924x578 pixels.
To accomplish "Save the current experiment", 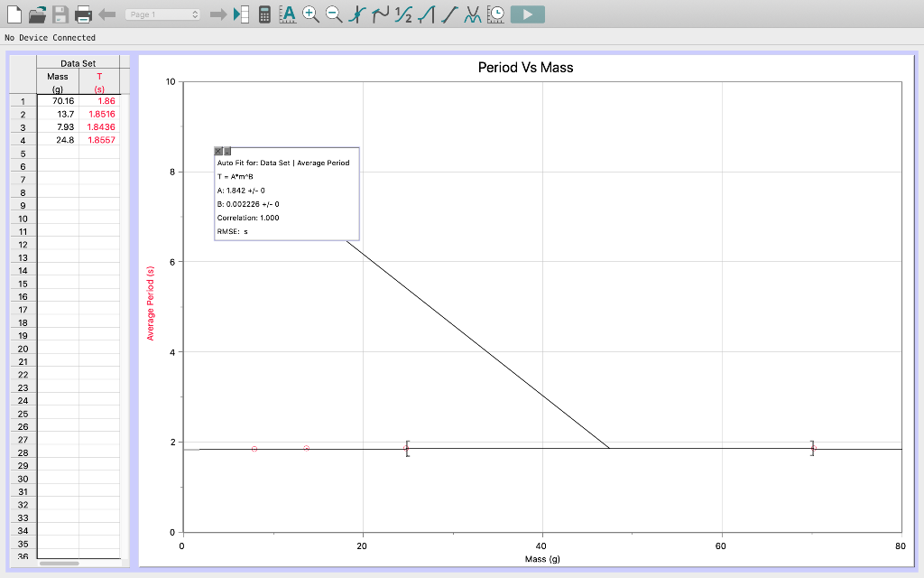I will pyautogui.click(x=58, y=14).
